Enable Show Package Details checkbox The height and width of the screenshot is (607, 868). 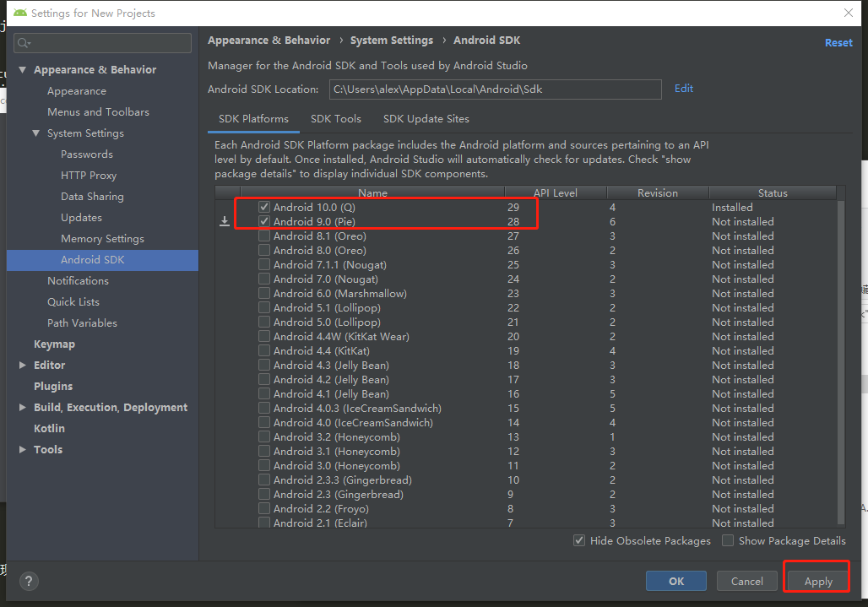click(728, 540)
